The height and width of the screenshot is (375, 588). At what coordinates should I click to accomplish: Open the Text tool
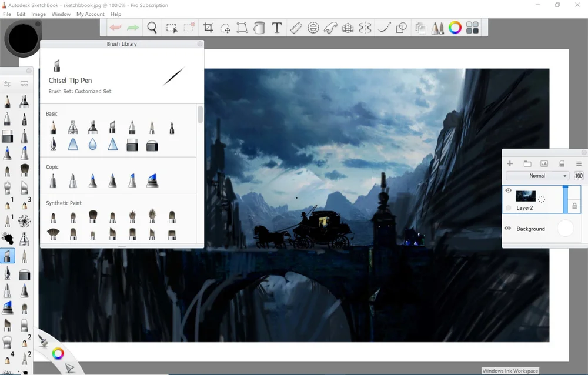click(276, 28)
